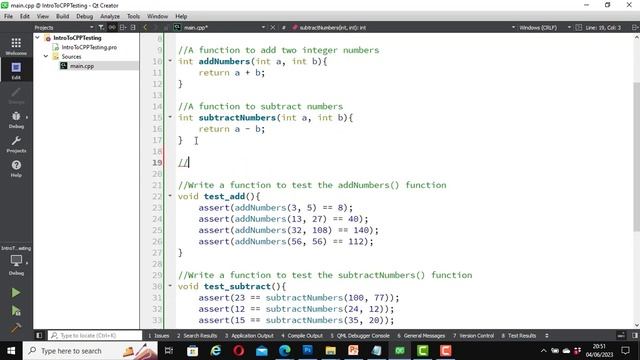Click the split editor icon near line indicator
Image resolution: width=640 pixels, height=360 pixels.
578,27
